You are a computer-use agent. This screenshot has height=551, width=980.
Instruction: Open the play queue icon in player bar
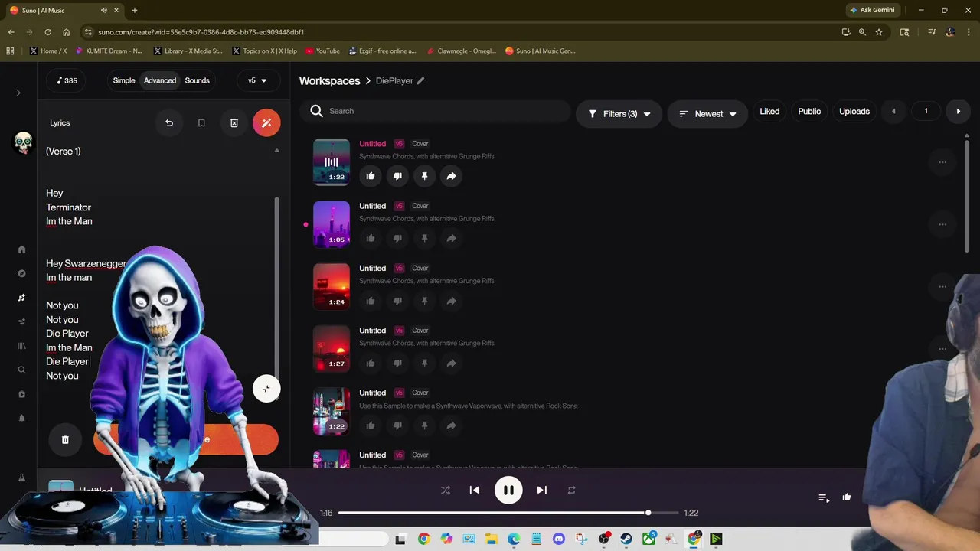click(x=824, y=497)
